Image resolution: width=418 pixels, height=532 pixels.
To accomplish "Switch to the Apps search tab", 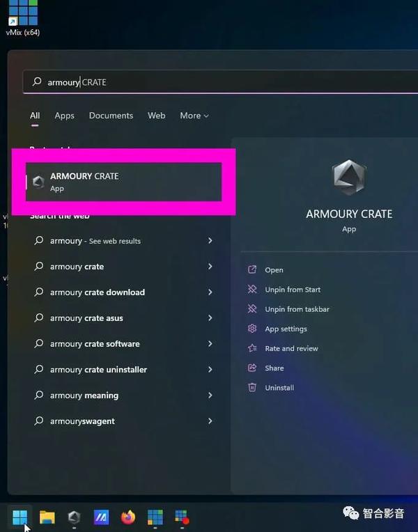I will [65, 116].
